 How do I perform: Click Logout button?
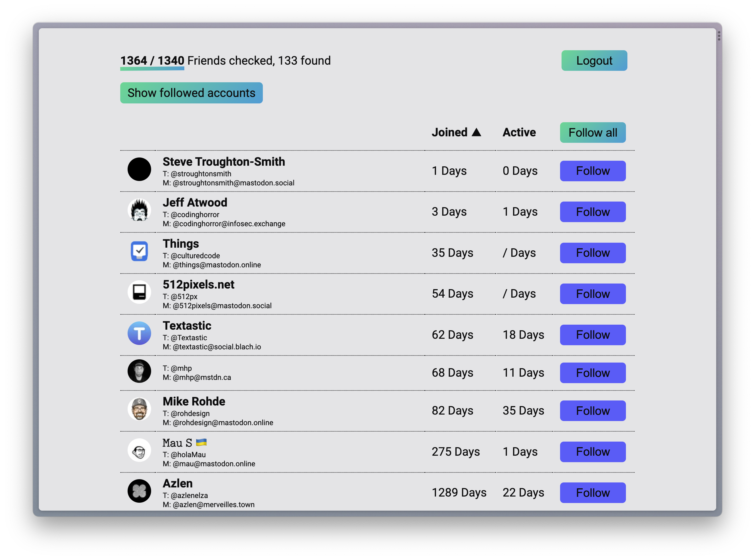pos(593,61)
